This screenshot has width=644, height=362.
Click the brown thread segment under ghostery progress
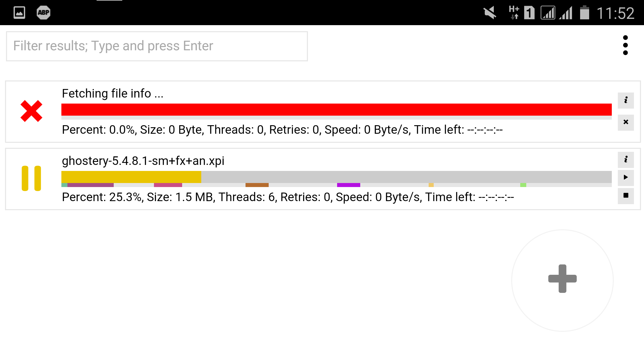[x=257, y=185]
